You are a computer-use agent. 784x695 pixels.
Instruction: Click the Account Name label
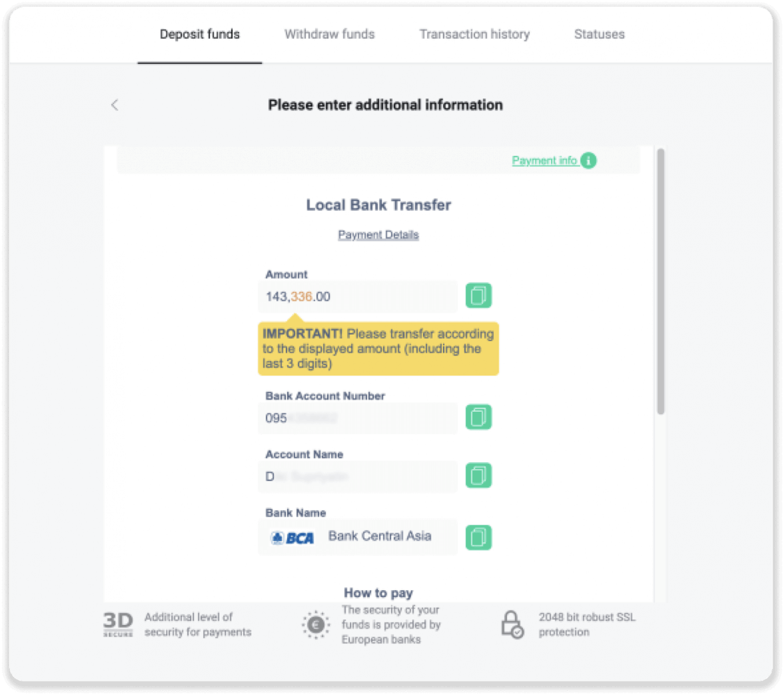tap(304, 454)
